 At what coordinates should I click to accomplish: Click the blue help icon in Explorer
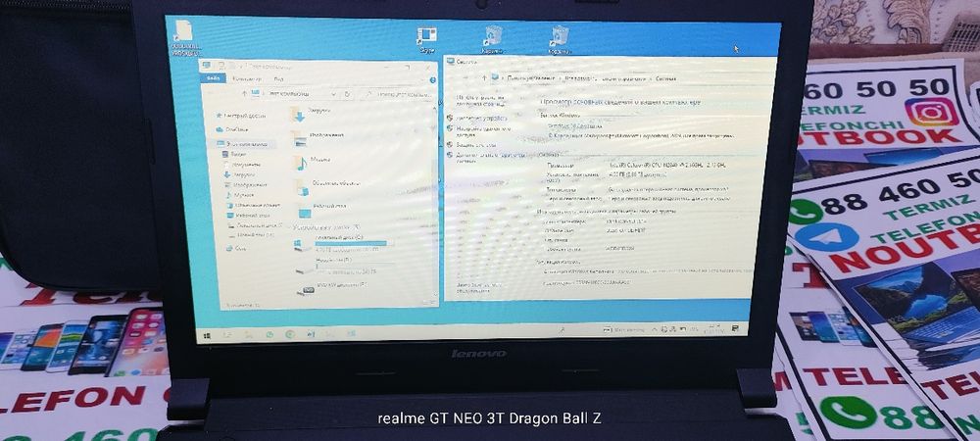432,80
